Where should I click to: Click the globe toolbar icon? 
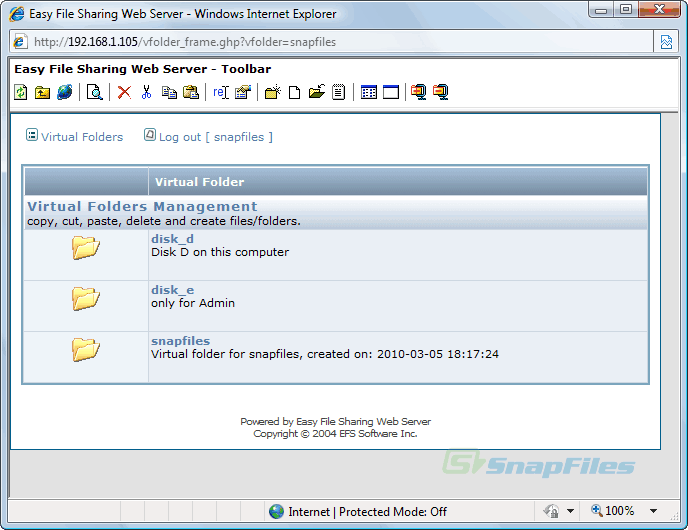click(64, 92)
